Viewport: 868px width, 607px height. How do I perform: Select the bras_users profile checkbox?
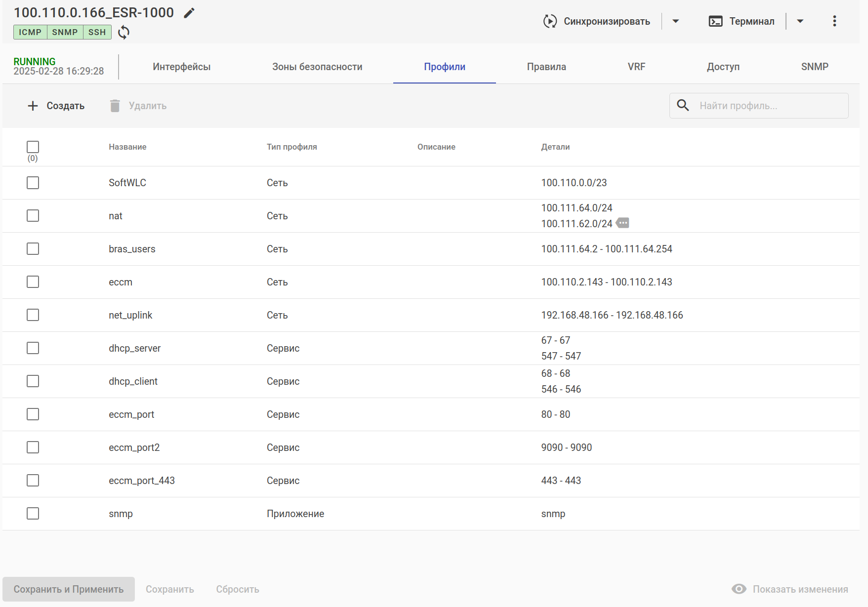[x=33, y=249]
